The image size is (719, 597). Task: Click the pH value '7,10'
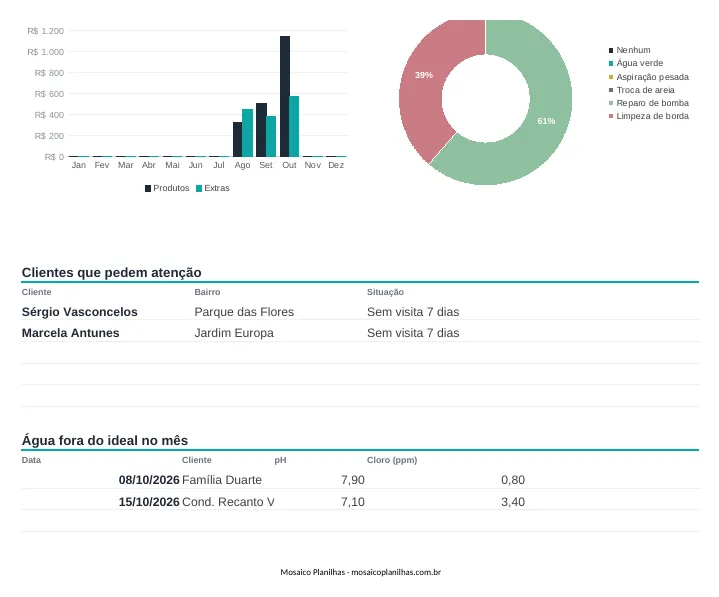pyautogui.click(x=353, y=502)
